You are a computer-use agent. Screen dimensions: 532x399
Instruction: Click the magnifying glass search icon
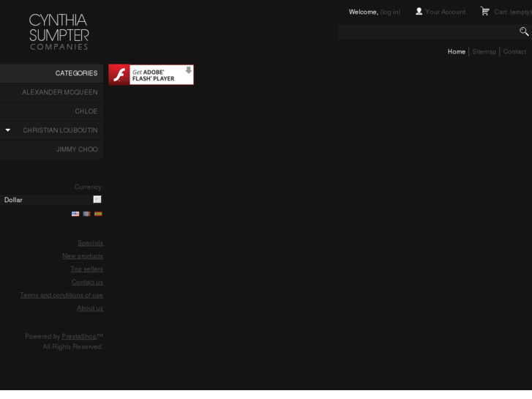click(x=524, y=31)
